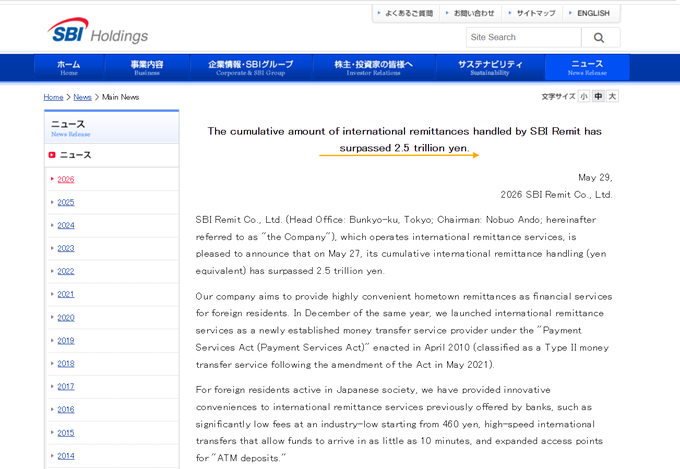The width and height of the screenshot is (680, 469).
Task: Click the 'Main News' breadcrumb text
Action: click(121, 97)
